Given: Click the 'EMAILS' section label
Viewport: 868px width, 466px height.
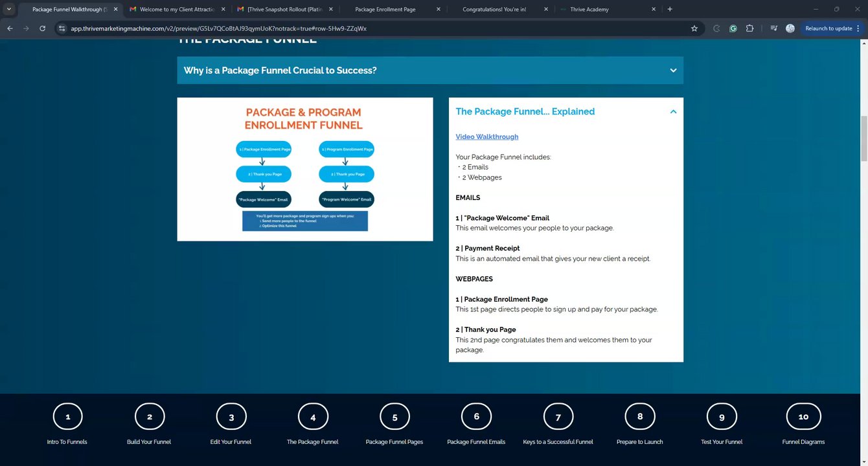Looking at the screenshot, I should pyautogui.click(x=468, y=197).
